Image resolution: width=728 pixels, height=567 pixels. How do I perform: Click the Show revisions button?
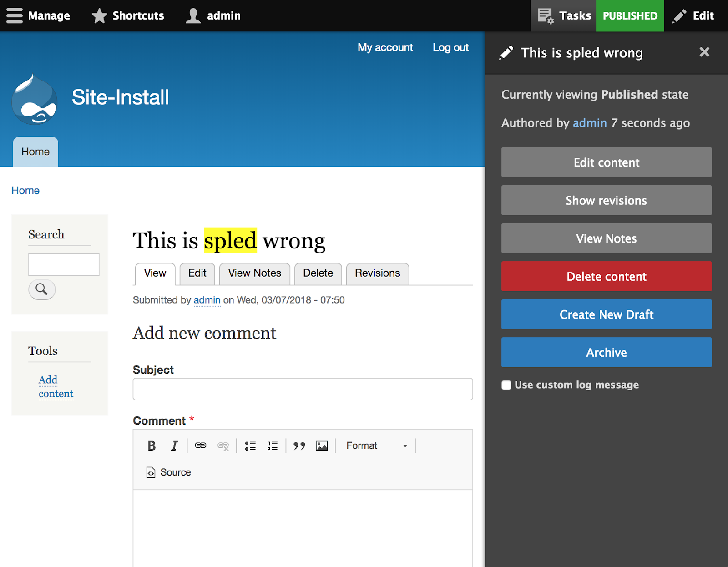coord(607,200)
